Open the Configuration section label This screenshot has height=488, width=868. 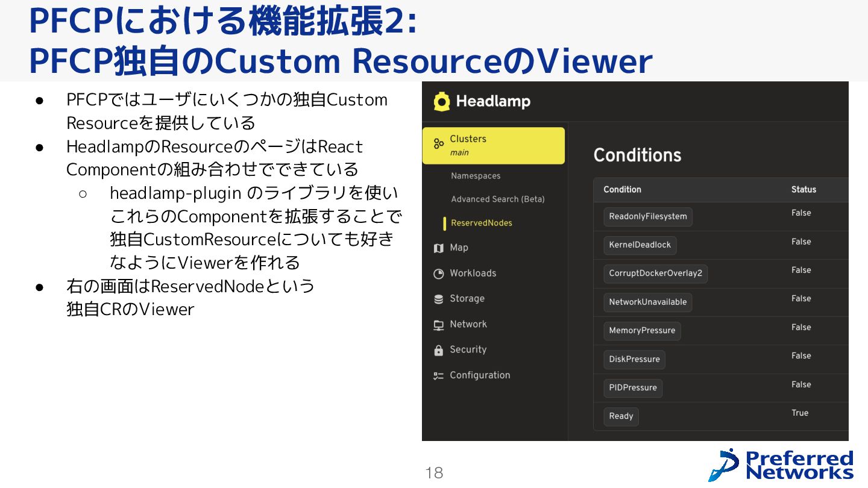click(x=480, y=375)
